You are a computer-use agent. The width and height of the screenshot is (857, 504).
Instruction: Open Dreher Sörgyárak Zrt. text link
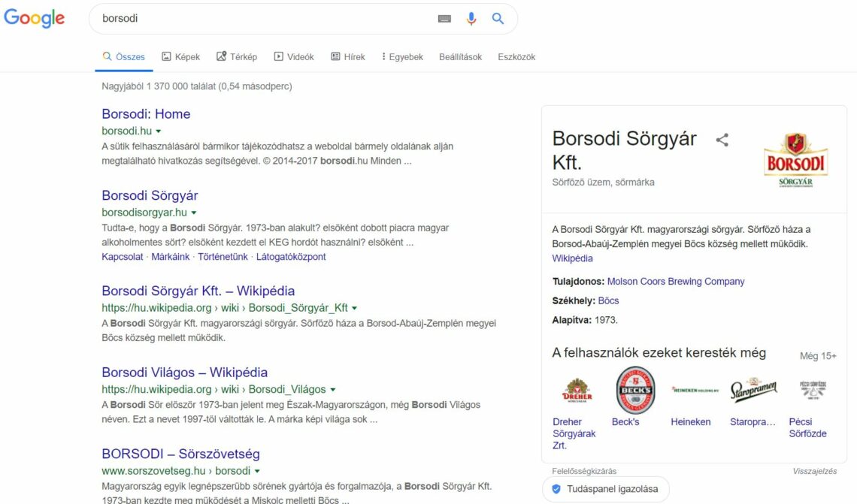(x=574, y=433)
